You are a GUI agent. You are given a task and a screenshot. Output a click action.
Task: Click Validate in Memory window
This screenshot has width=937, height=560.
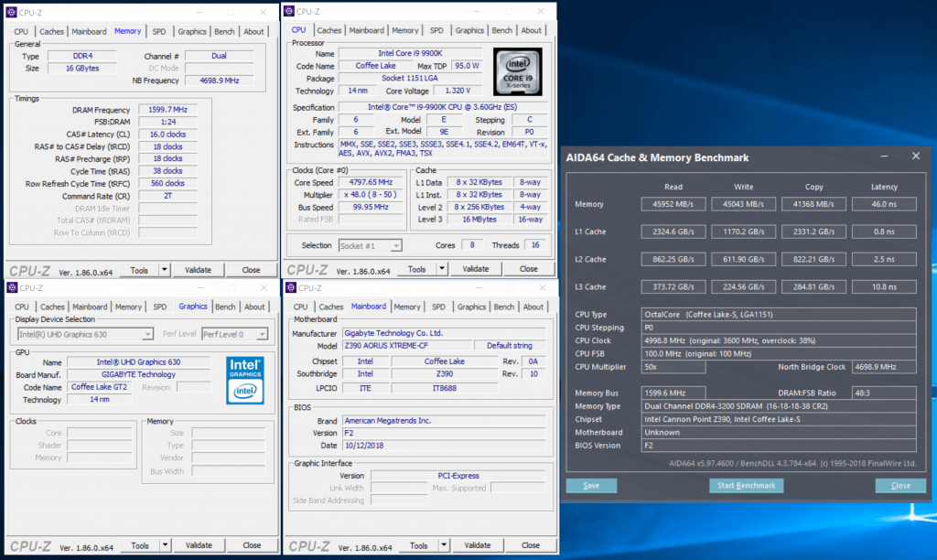[198, 270]
